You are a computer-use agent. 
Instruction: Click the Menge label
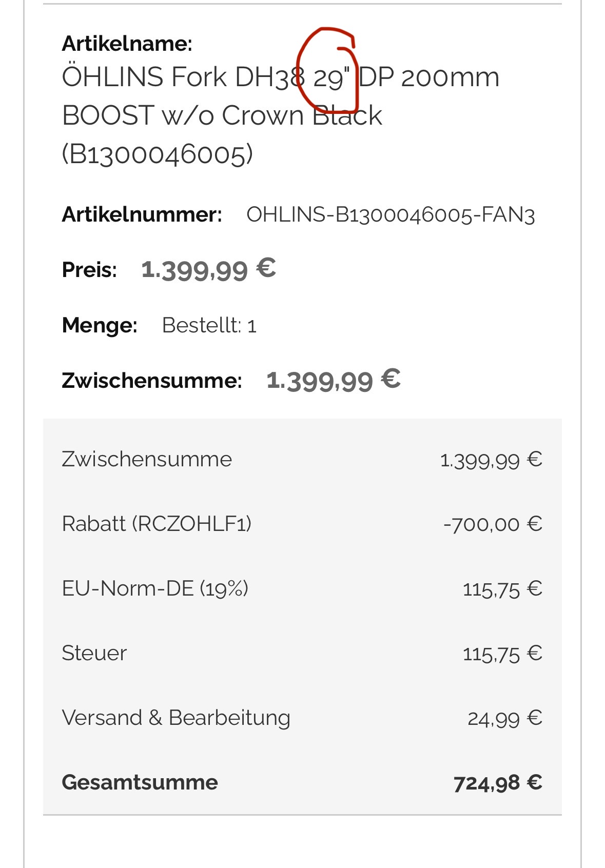pos(100,325)
